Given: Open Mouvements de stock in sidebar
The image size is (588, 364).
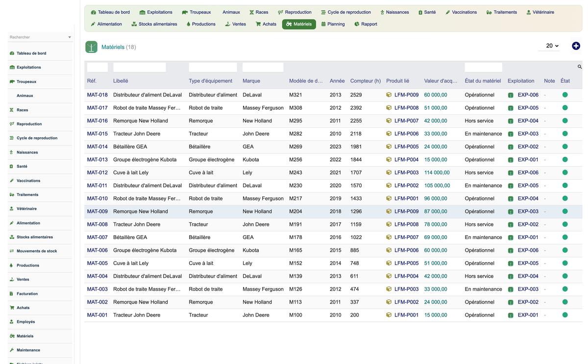Looking at the screenshot, I should click(x=37, y=251).
